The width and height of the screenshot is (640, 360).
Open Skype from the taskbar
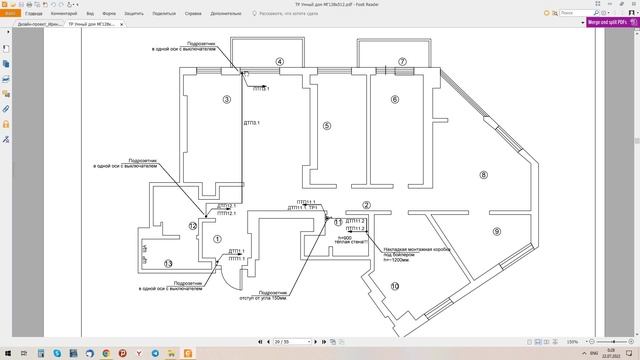[57, 353]
